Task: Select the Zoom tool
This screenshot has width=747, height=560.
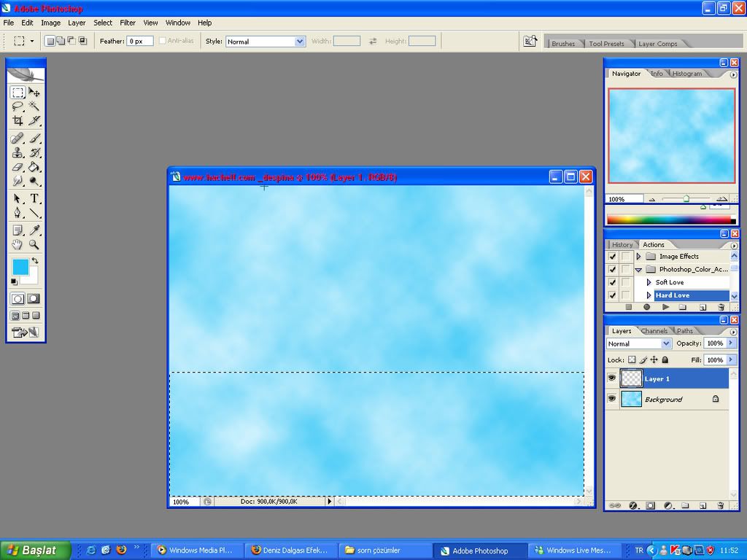Action: 34,245
